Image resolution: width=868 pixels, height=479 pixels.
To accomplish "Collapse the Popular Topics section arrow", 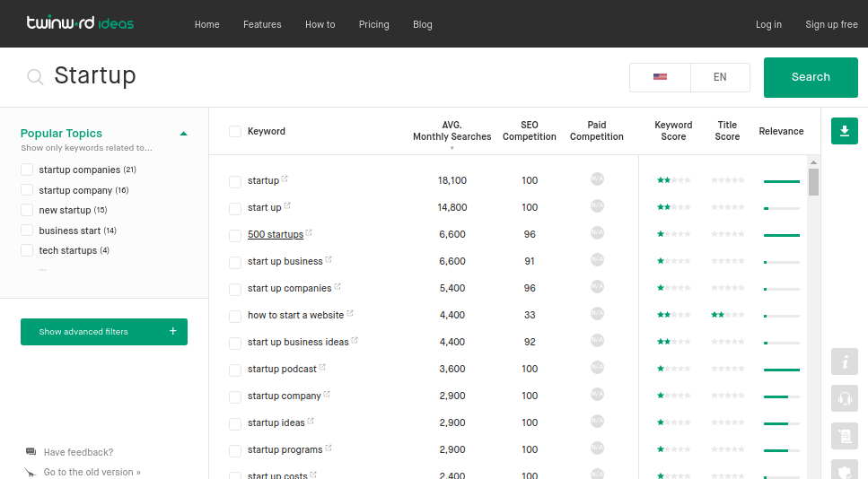I will [183, 134].
